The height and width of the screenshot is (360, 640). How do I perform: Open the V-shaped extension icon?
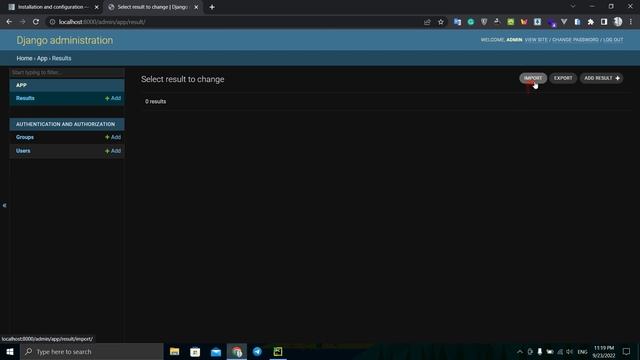pos(564,22)
